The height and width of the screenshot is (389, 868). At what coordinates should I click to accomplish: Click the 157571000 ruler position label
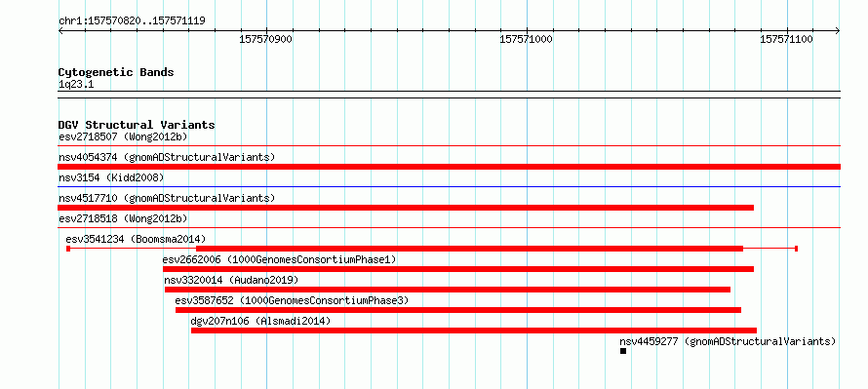click(526, 39)
